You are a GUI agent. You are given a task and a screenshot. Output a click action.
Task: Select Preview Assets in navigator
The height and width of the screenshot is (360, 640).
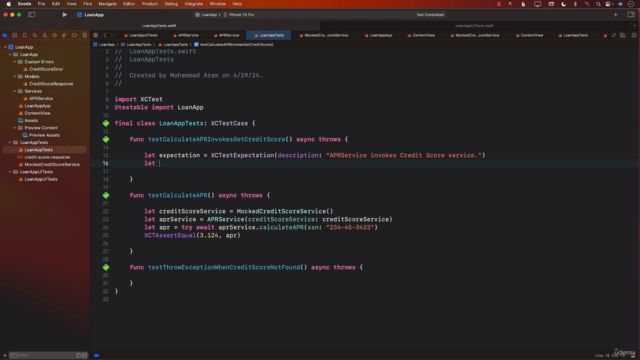click(x=44, y=135)
